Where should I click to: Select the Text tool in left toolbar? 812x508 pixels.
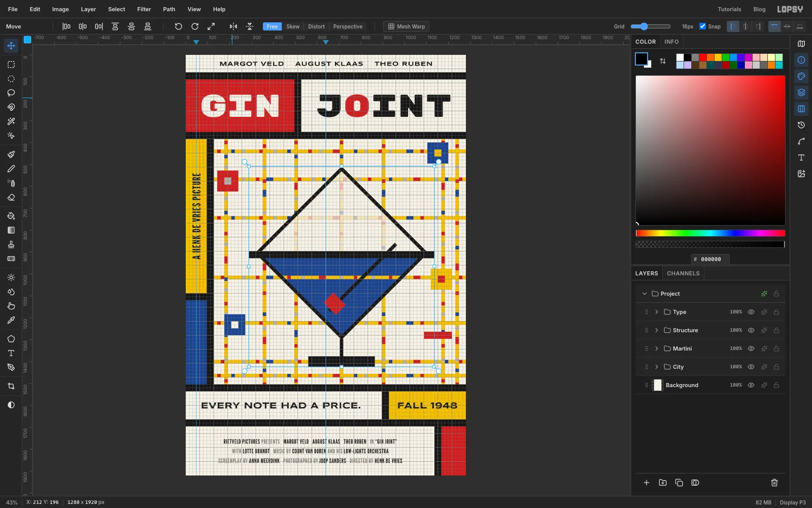(11, 353)
